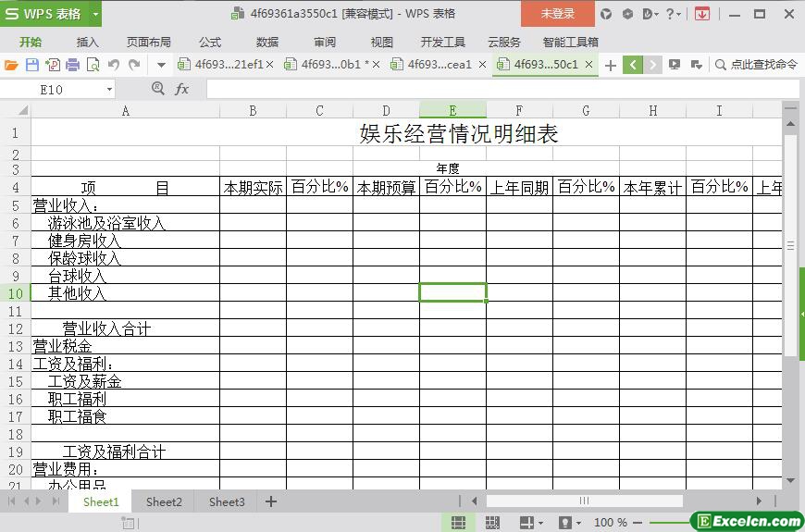
Task: Click the screen display icon beside the tab arrows
Action: (675, 65)
